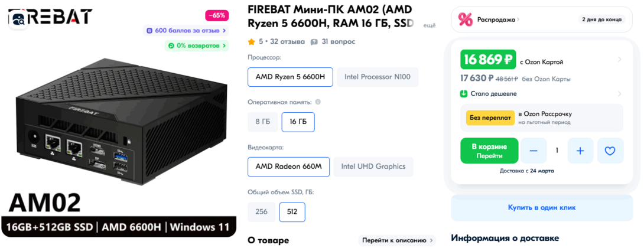Choose 8 ГБ memory option
Image resolution: width=644 pixels, height=248 pixels.
coord(262,122)
